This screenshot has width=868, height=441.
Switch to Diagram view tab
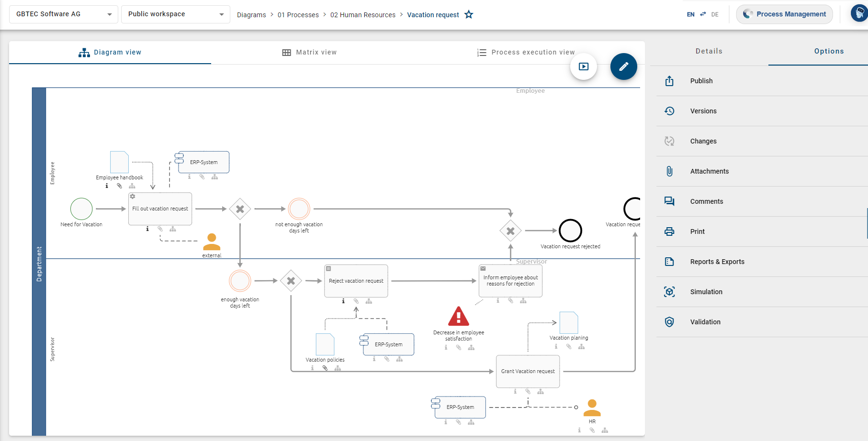[110, 53]
